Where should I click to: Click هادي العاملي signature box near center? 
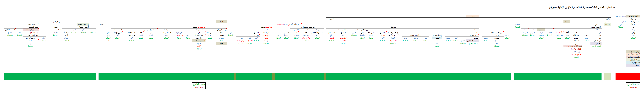click(x=199, y=85)
